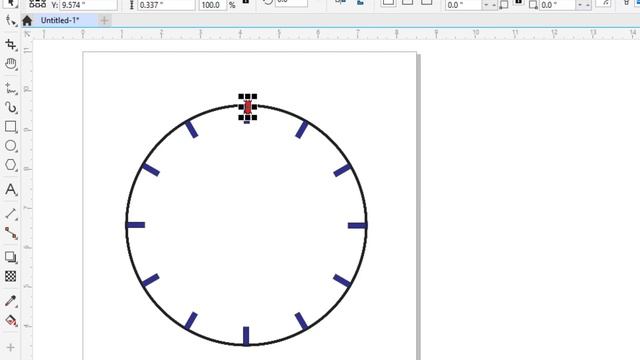The height and width of the screenshot is (360, 640).
Task: Select the Crop tool
Action: (11, 44)
